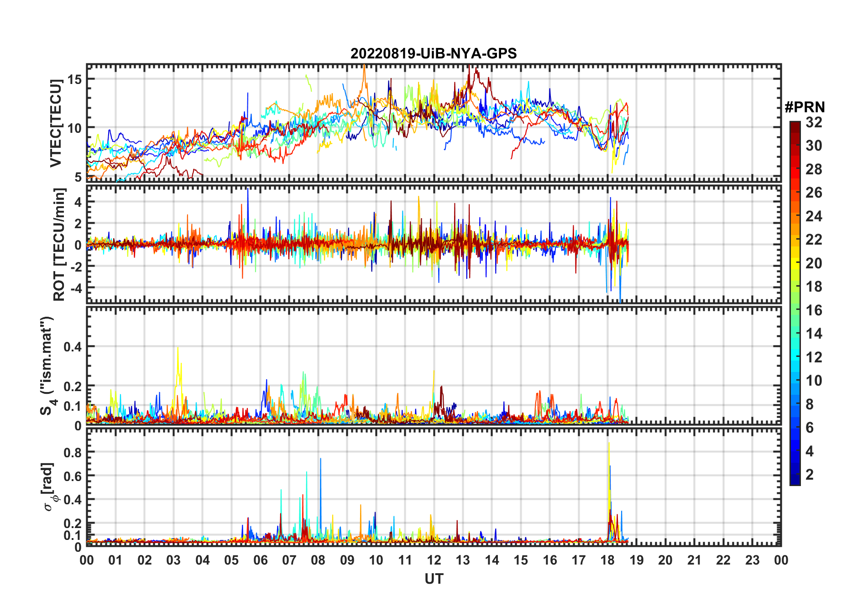The height and width of the screenshot is (607, 868).
Task: Click colorbar tick label 26
Action: pos(814,193)
